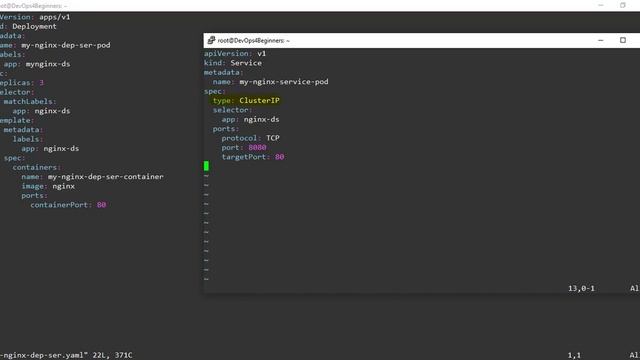The height and width of the screenshot is (360, 640).
Task: Click the name 'my-nginx-dep-ser-pod' in the Deployment file
Action: [x=66, y=45]
